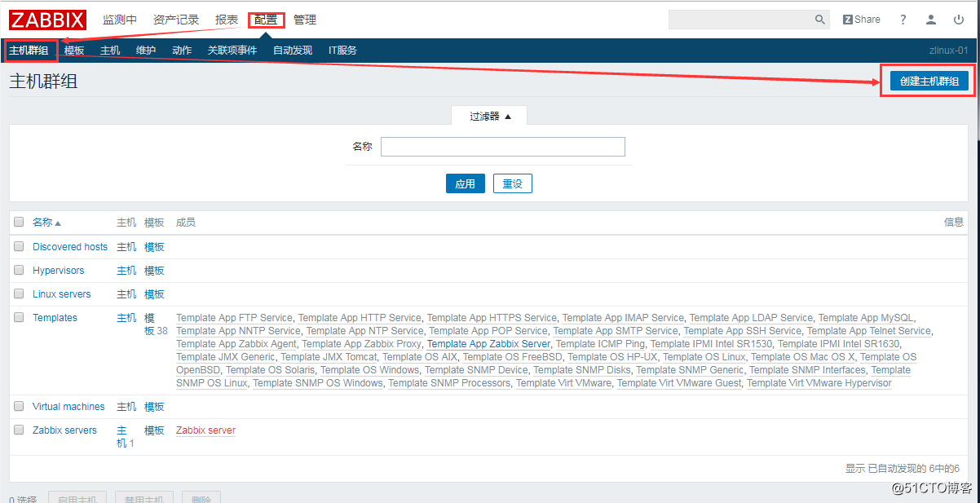Focus the top search box

tap(739, 20)
